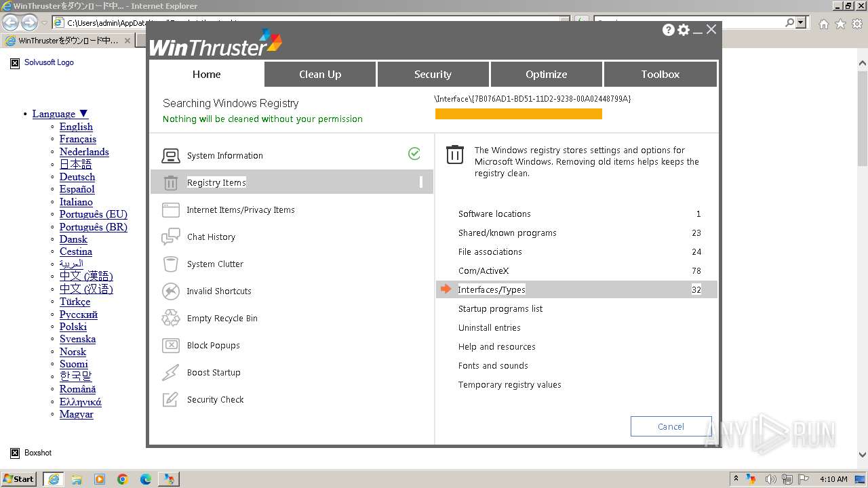
Task: Select the 'File associations' row
Action: coord(576,252)
